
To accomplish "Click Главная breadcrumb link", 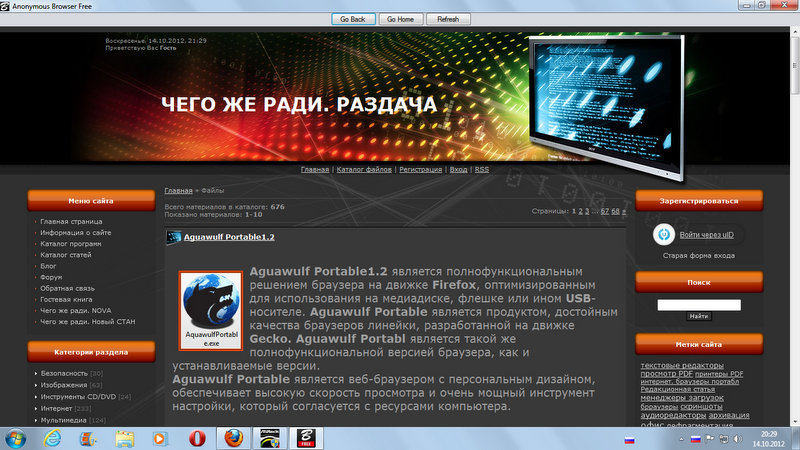I will point(178,190).
